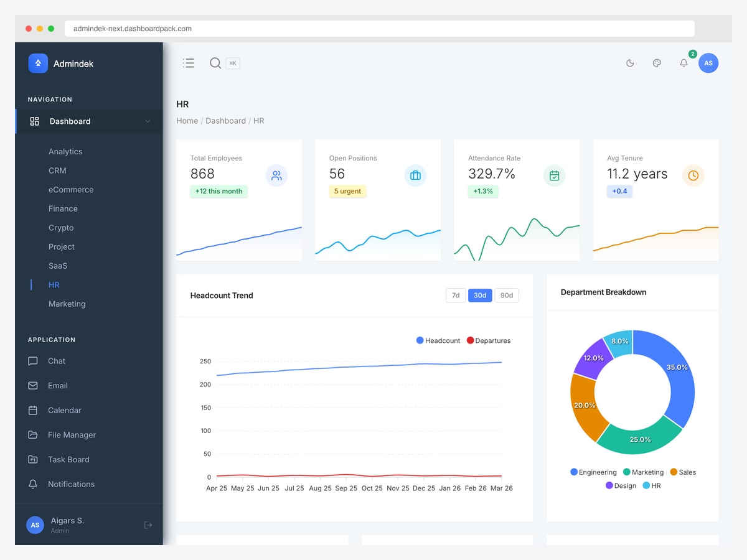This screenshot has height=560, width=747.
Task: Click the Chat bubble icon
Action: click(33, 361)
